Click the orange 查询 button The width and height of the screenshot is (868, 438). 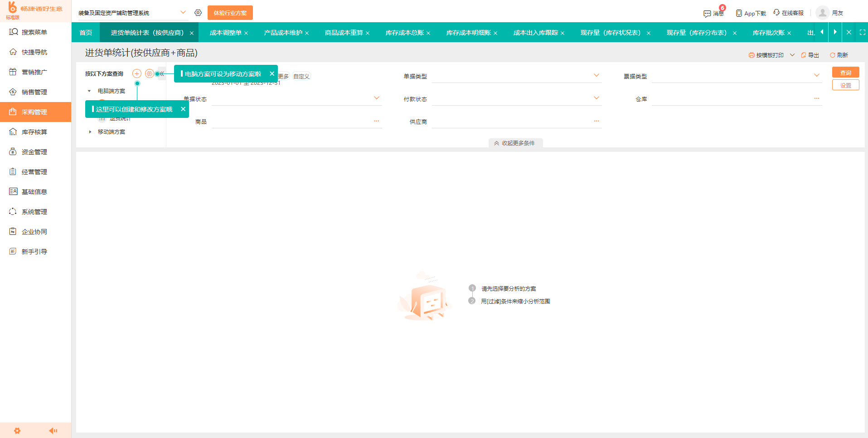(x=845, y=72)
